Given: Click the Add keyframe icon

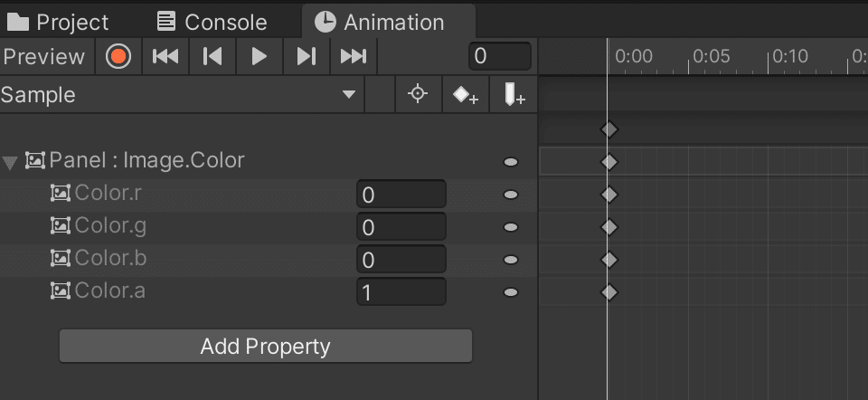Looking at the screenshot, I should coord(466,95).
